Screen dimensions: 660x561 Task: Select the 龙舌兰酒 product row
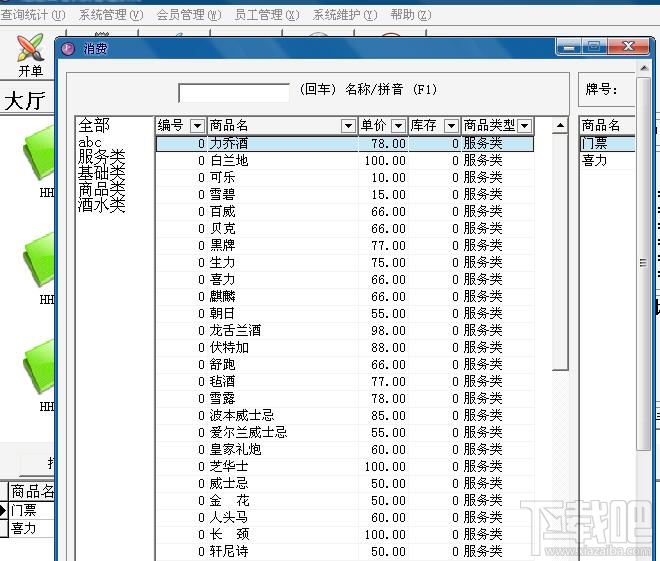(x=345, y=330)
